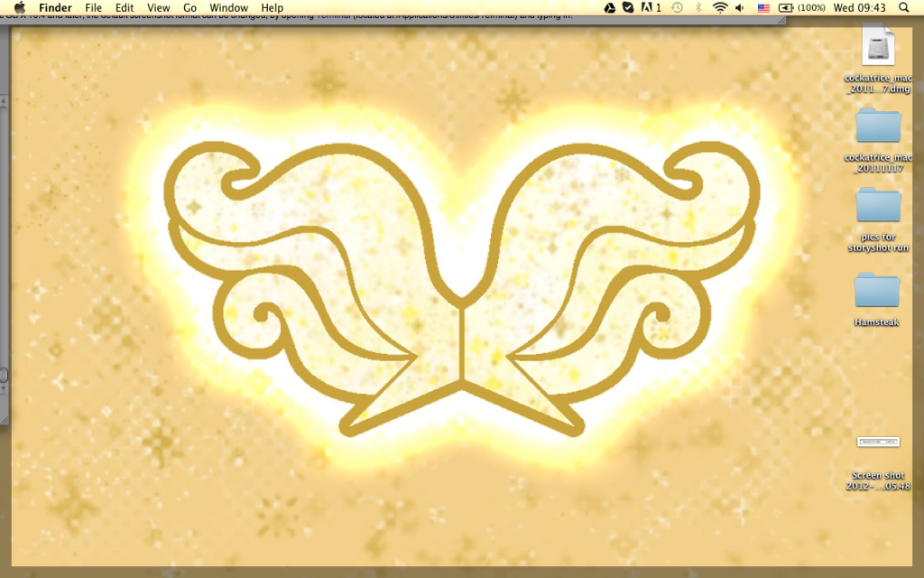Click the Wed 09:43 clock
This screenshot has height=578, width=924.
coord(861,8)
